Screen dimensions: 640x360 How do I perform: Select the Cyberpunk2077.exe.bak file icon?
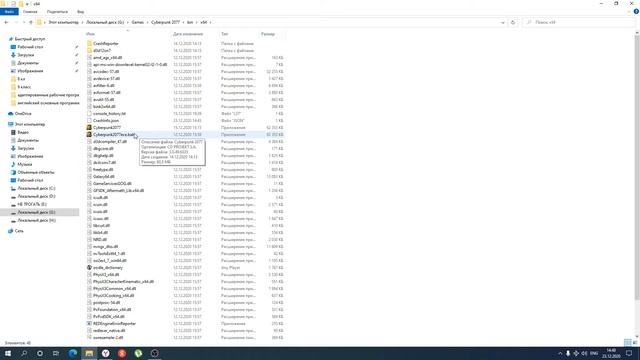point(89,135)
